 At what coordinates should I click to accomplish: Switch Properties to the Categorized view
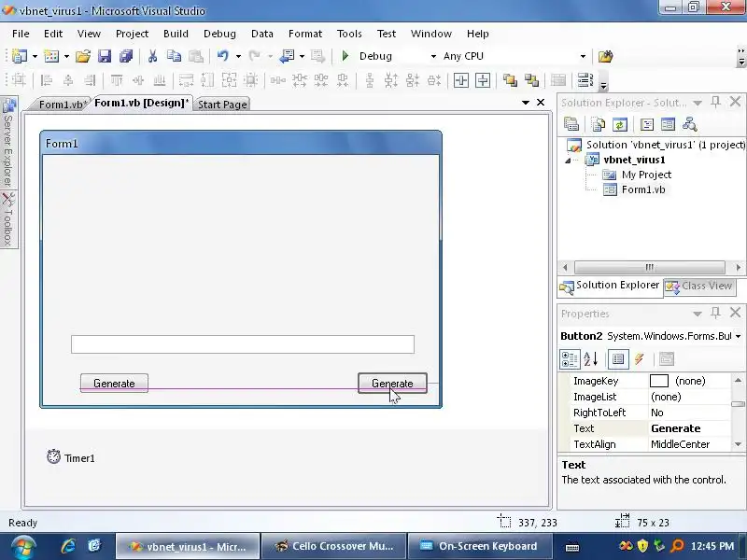point(570,359)
